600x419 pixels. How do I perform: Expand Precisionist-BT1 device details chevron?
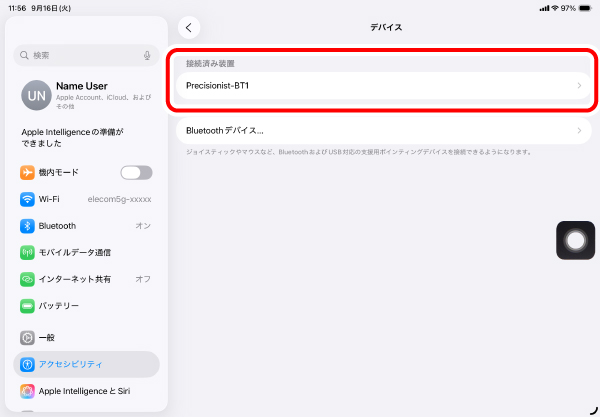tap(579, 86)
